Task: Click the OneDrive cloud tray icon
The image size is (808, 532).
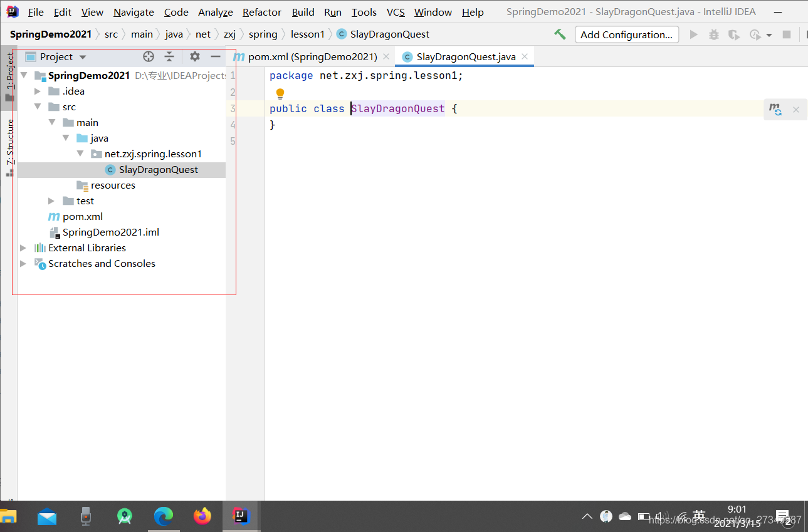Action: pos(625,516)
